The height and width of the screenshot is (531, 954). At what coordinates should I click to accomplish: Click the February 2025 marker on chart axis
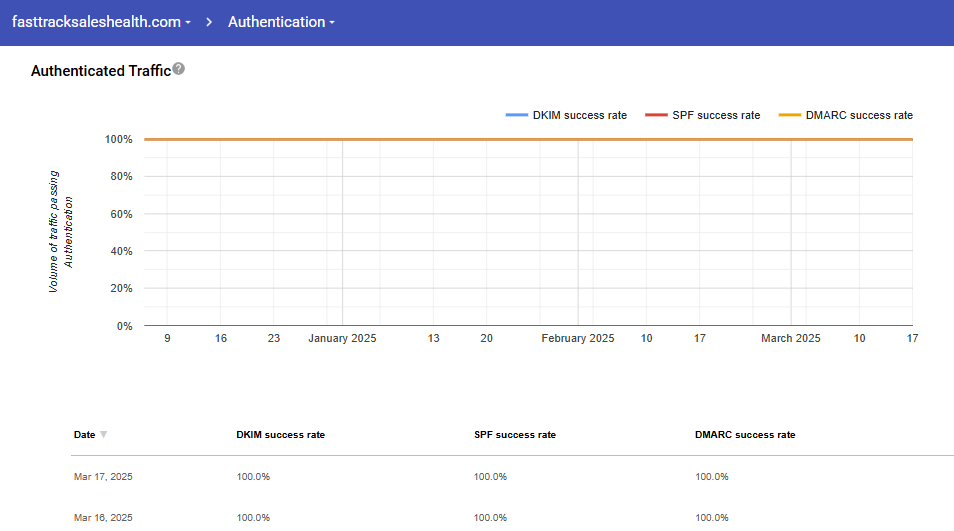tap(578, 339)
